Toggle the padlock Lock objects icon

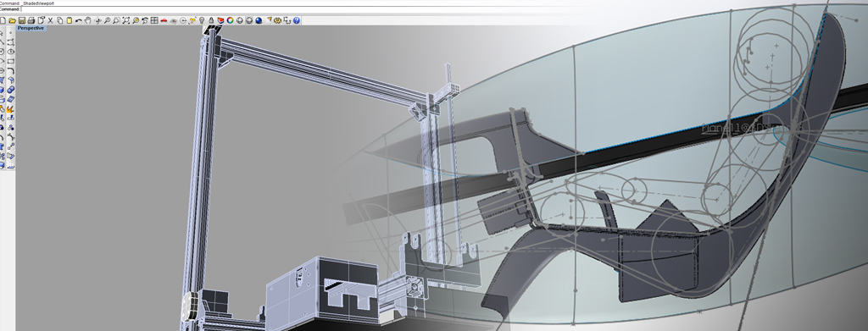click(211, 20)
